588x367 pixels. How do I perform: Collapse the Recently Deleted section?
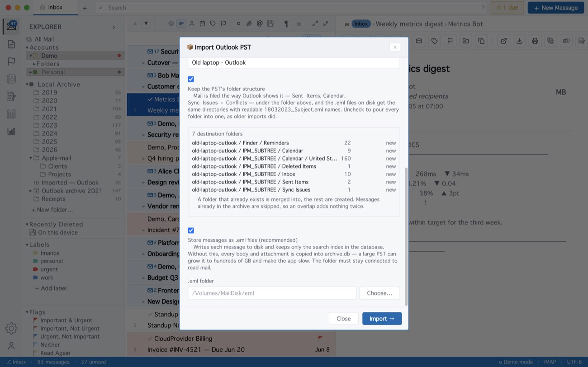tap(27, 224)
